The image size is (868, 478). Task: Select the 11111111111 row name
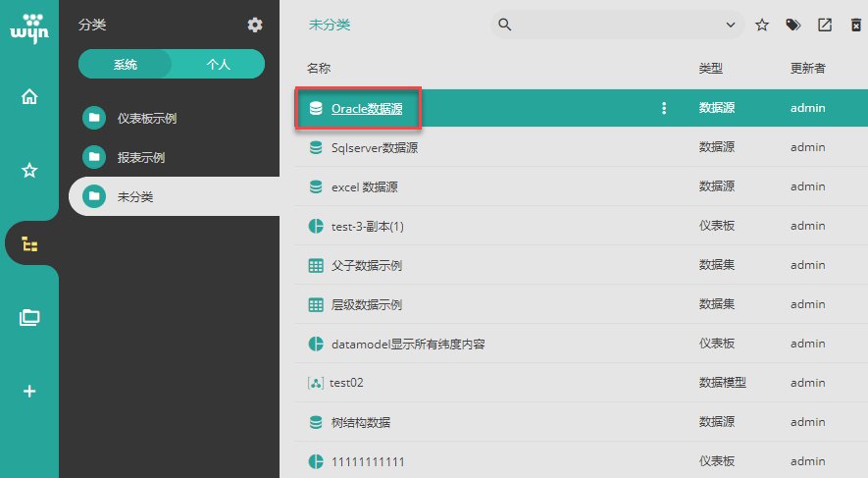[368, 461]
